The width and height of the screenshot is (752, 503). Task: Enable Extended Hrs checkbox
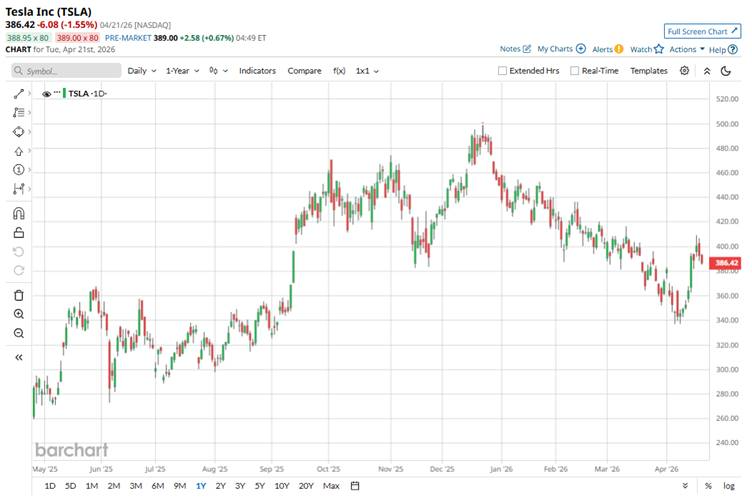point(502,71)
